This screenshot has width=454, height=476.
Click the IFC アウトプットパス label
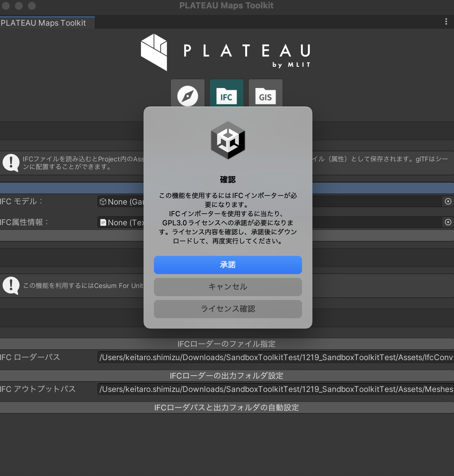click(x=38, y=389)
